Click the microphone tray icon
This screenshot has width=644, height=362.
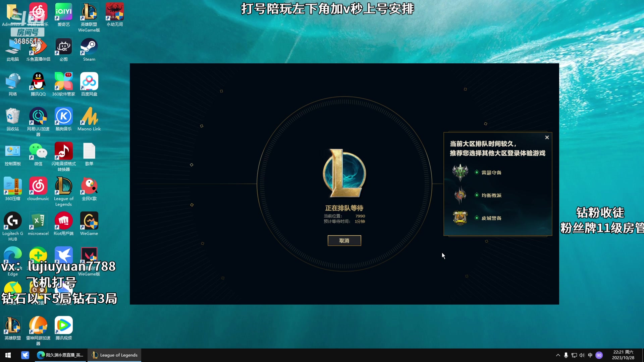(x=566, y=355)
